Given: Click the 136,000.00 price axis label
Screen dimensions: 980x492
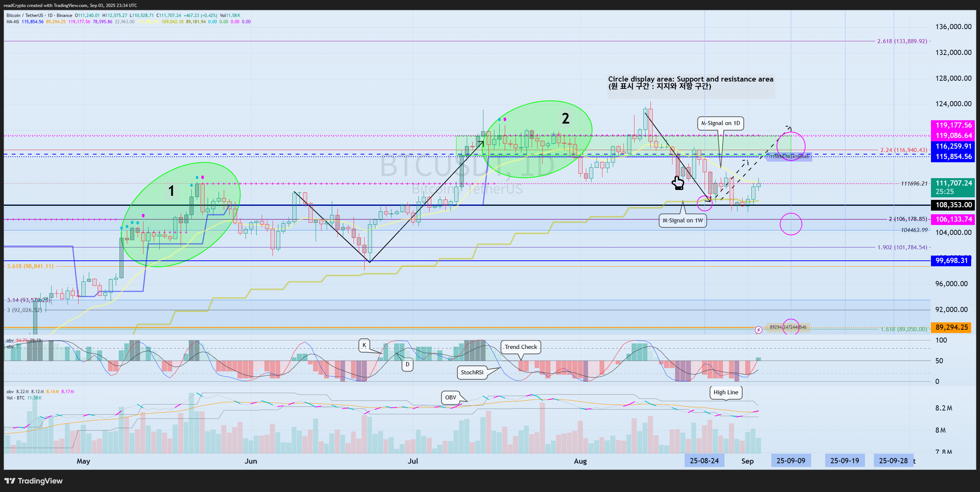Looking at the screenshot, I should (x=953, y=27).
